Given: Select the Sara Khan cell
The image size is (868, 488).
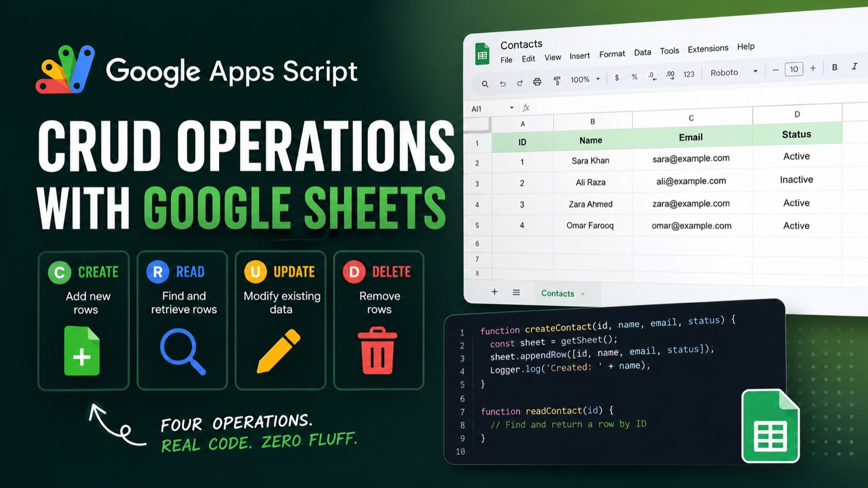Looking at the screenshot, I should click(x=593, y=160).
